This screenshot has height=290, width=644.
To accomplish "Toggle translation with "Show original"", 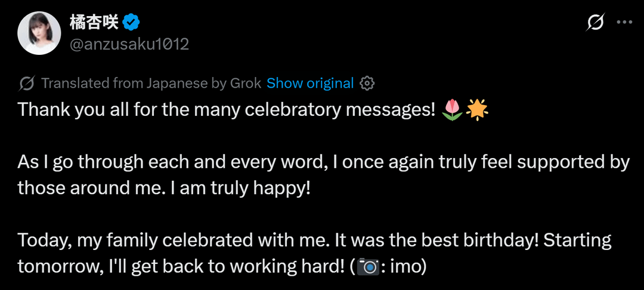I will [310, 84].
